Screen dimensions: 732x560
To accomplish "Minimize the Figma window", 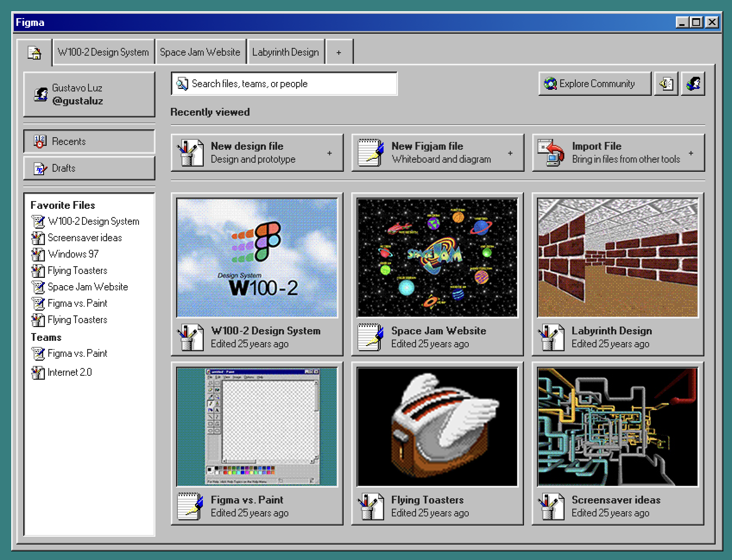I will coord(682,22).
